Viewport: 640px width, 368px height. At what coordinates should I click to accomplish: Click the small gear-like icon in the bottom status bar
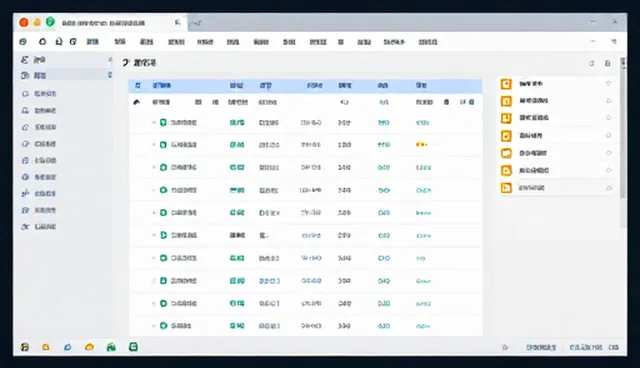point(505,348)
